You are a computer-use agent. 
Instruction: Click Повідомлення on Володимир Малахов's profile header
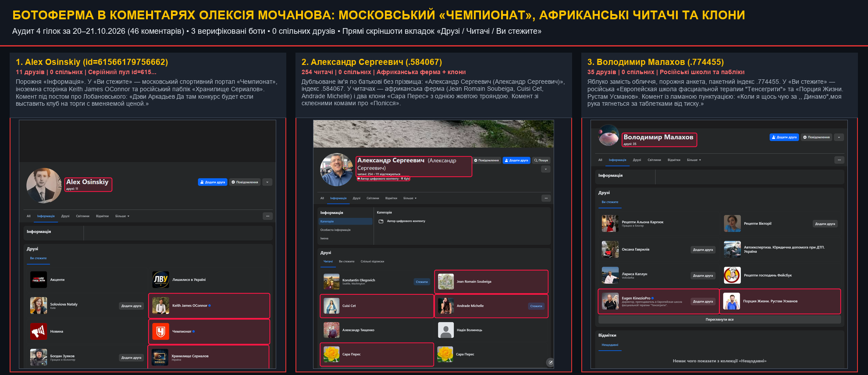tap(817, 137)
